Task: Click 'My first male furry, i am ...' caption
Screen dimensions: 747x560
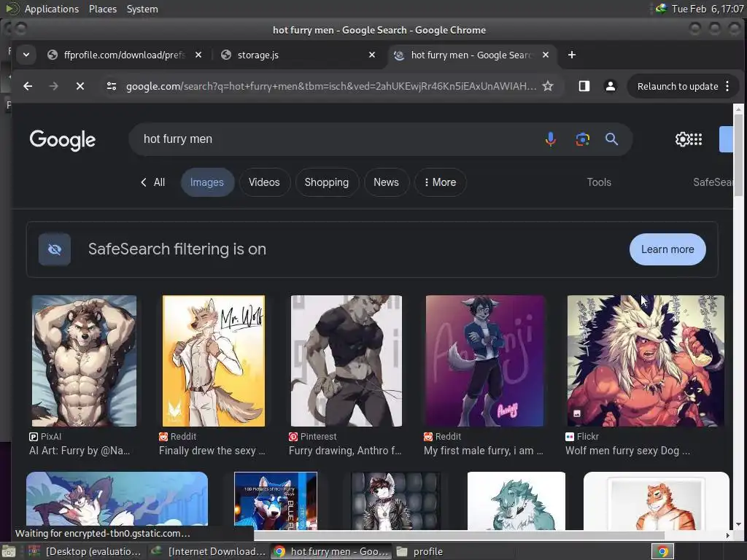Action: click(484, 451)
